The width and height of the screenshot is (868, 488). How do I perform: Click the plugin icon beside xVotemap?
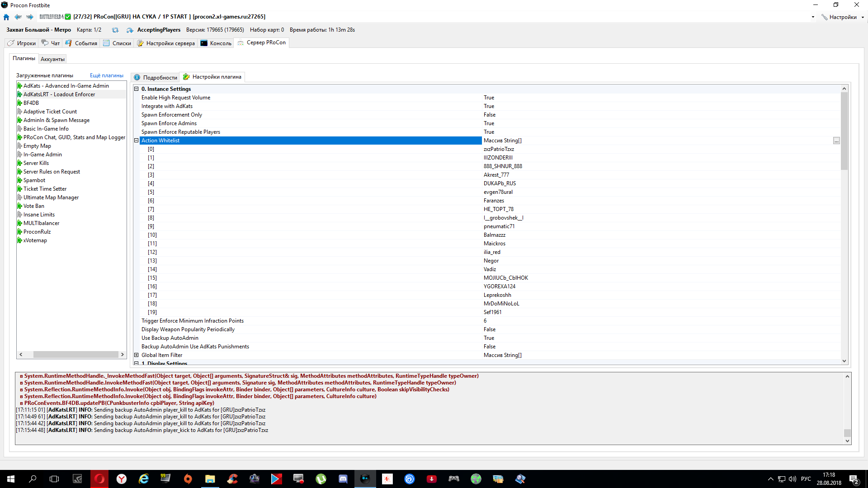pyautogui.click(x=19, y=240)
